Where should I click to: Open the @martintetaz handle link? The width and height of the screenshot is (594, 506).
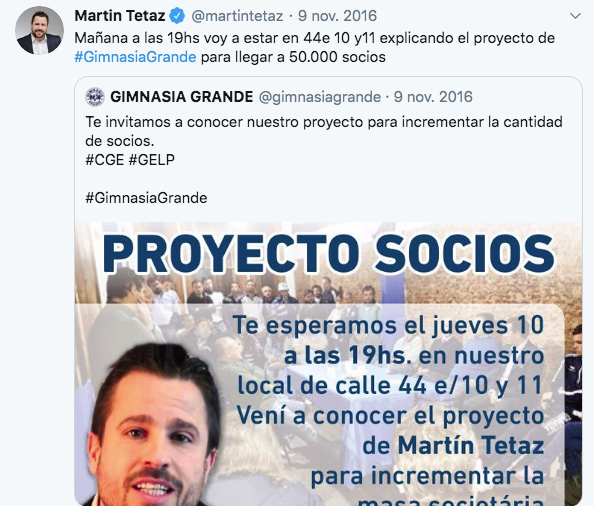(237, 16)
